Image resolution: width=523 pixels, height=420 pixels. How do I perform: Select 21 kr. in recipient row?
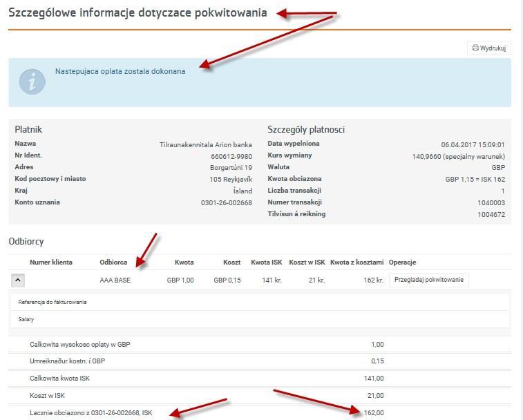coord(316,280)
